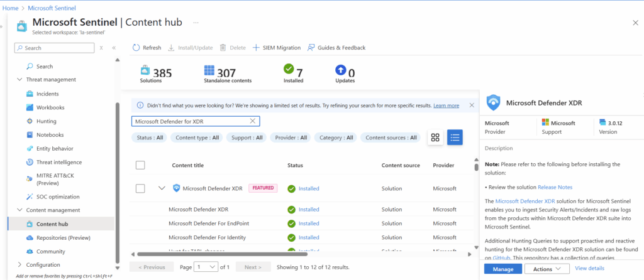Viewport: 644px width, 280px height.
Task: Collapse the sidebar with double chevron
Action: pyautogui.click(x=114, y=48)
